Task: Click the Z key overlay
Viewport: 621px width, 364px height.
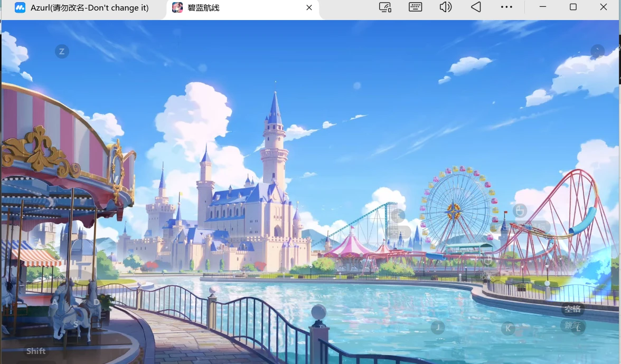Action: tap(62, 52)
